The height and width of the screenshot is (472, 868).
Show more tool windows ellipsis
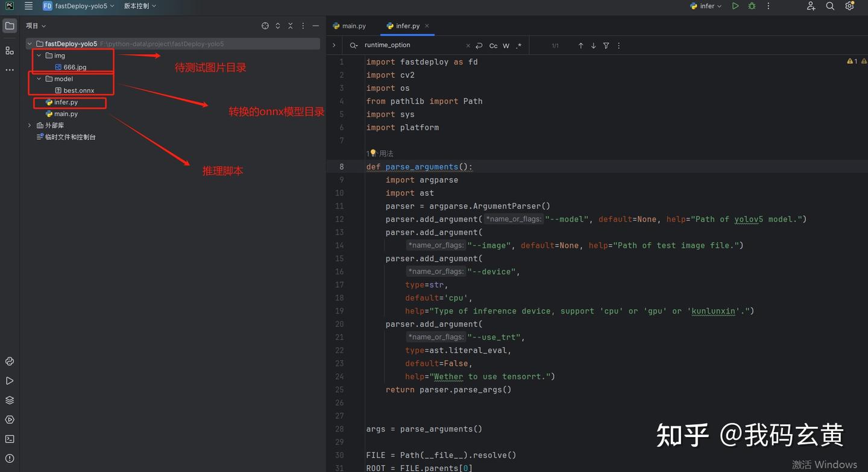tap(10, 70)
